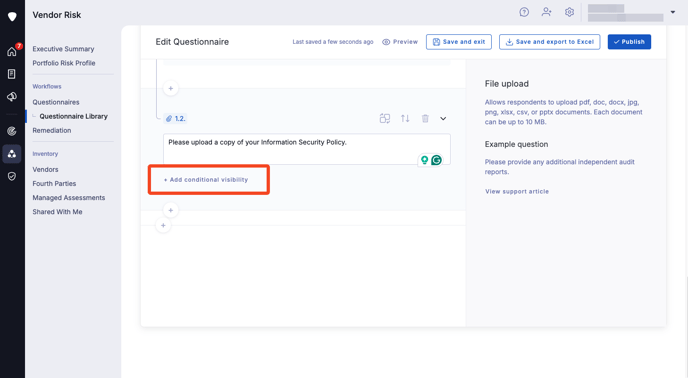The width and height of the screenshot is (688, 378).
Task: Click Save and export to Excel
Action: [549, 42]
